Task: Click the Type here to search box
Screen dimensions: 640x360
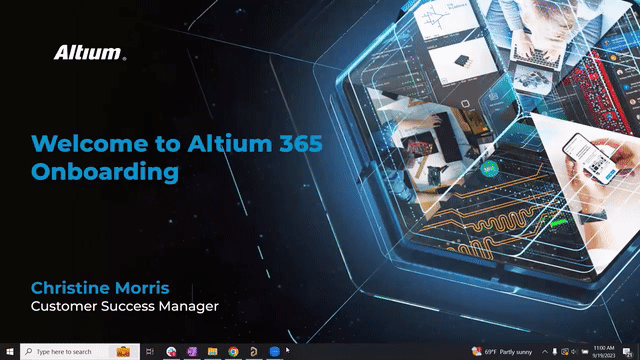Action: [80, 351]
